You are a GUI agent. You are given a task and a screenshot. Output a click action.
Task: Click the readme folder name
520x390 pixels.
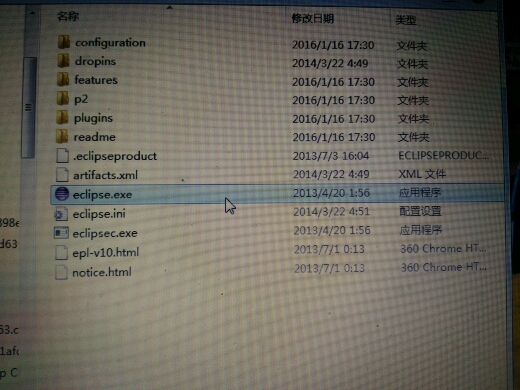[95, 137]
